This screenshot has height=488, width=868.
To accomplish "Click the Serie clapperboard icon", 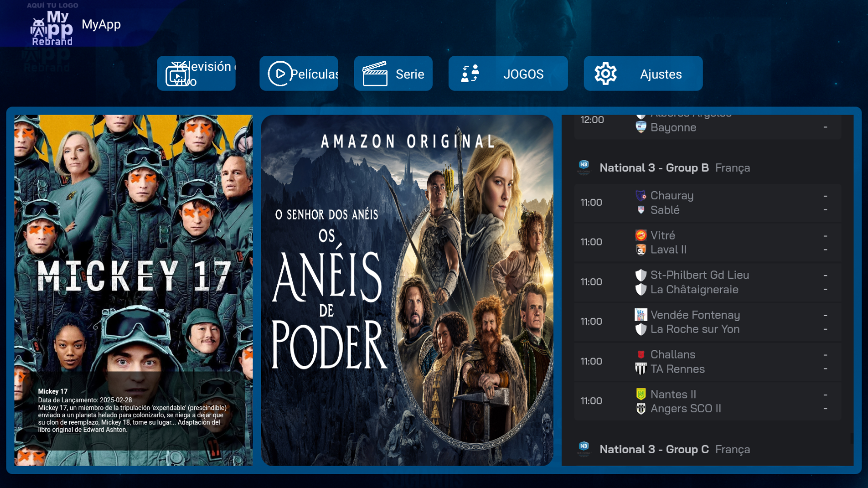I will click(x=375, y=74).
